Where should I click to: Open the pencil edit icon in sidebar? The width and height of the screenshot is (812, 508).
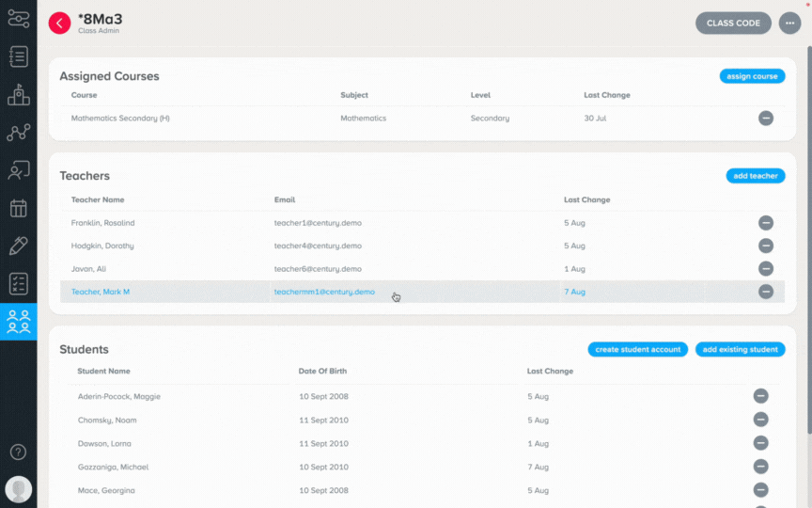19,246
